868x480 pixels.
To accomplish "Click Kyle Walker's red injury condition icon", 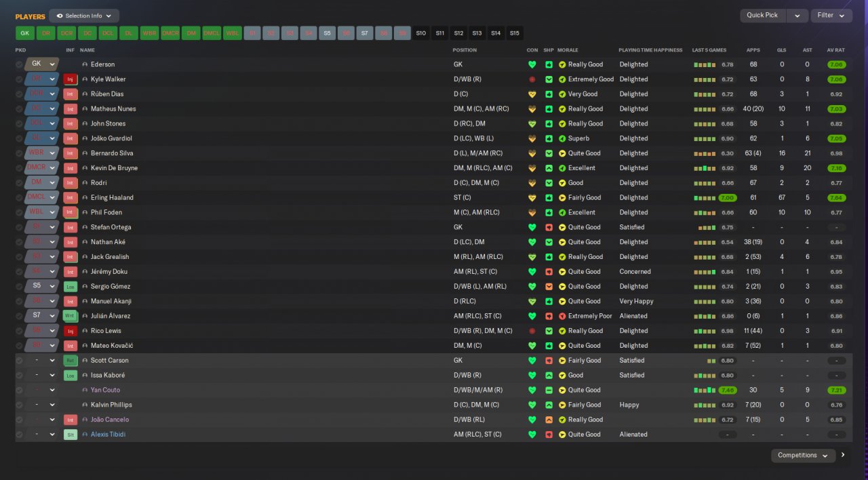I will (x=532, y=79).
